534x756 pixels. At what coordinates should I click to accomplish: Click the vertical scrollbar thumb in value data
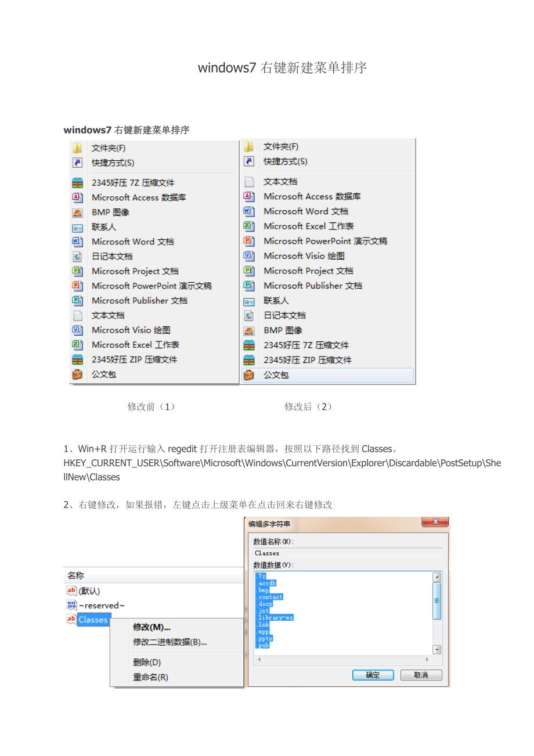pos(437,600)
